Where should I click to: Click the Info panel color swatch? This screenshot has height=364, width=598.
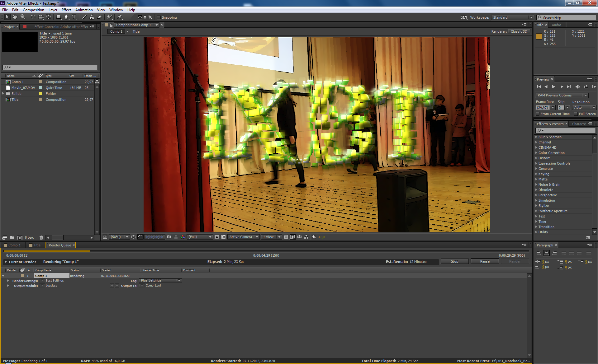(x=539, y=36)
